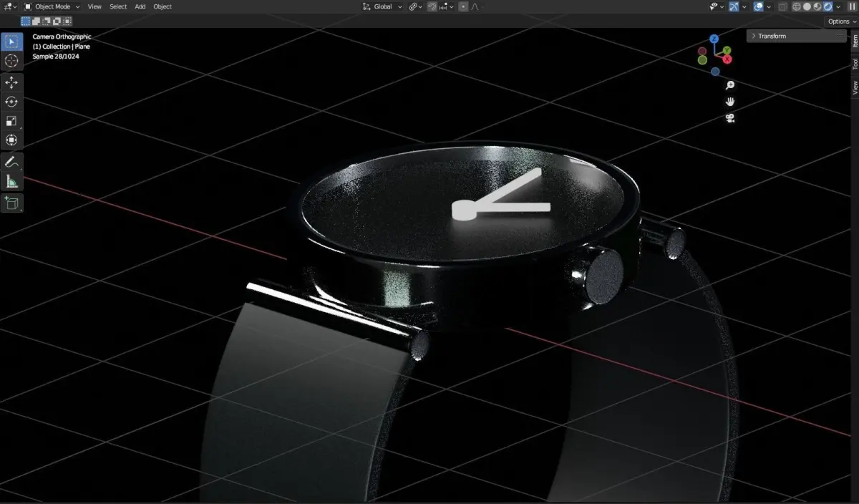Toggle proportional editing button
This screenshot has height=504, width=859.
coord(463,6)
